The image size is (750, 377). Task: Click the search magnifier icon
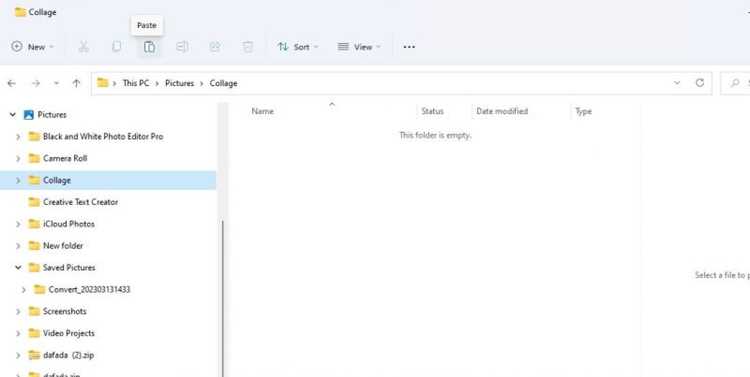click(x=735, y=83)
